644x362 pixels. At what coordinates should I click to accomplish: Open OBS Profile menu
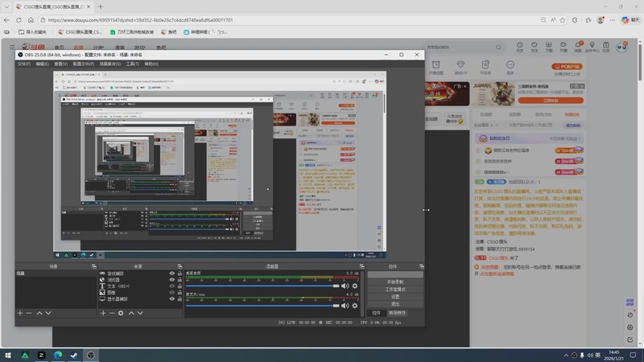tap(84, 64)
